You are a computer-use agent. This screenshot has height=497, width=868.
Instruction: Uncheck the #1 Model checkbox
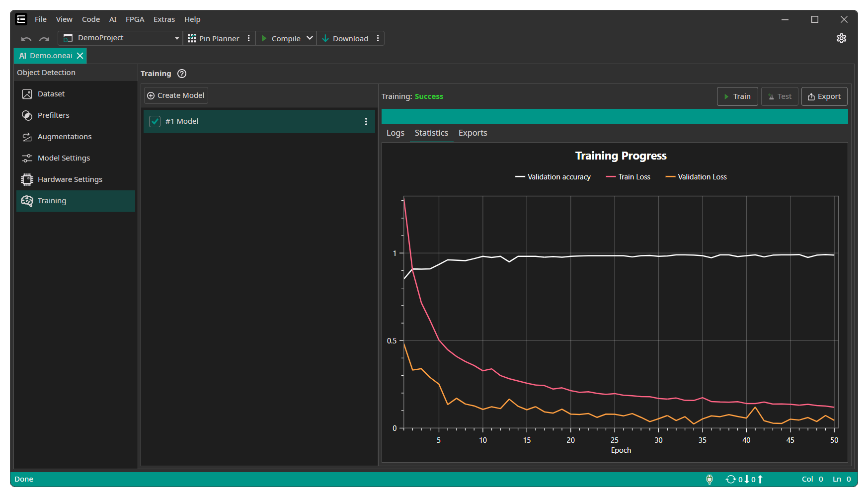coord(155,122)
